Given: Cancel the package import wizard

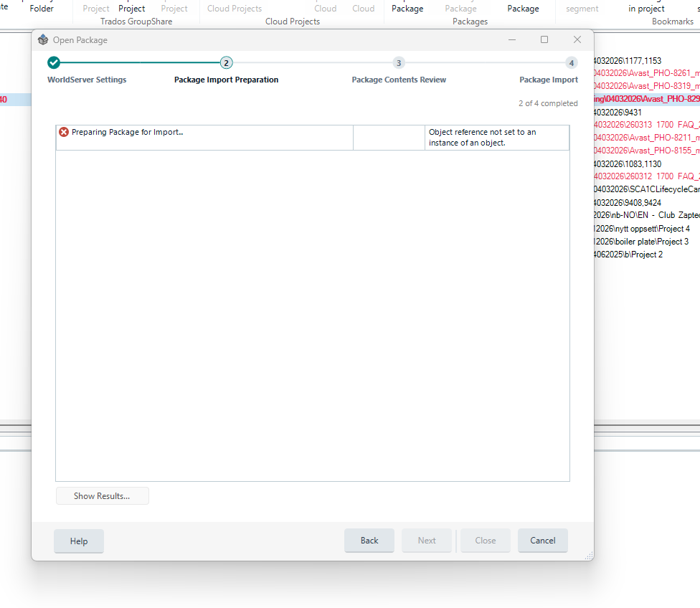Looking at the screenshot, I should (x=542, y=541).
